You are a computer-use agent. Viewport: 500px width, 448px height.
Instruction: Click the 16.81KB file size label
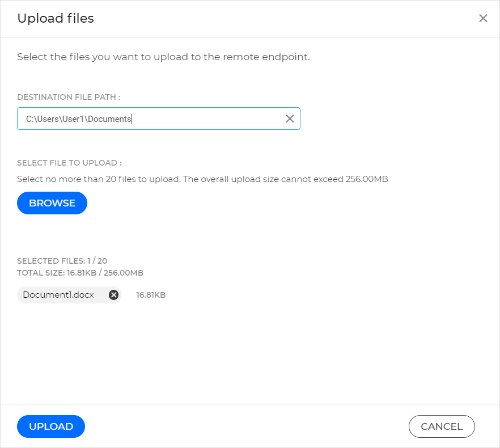[x=150, y=294]
